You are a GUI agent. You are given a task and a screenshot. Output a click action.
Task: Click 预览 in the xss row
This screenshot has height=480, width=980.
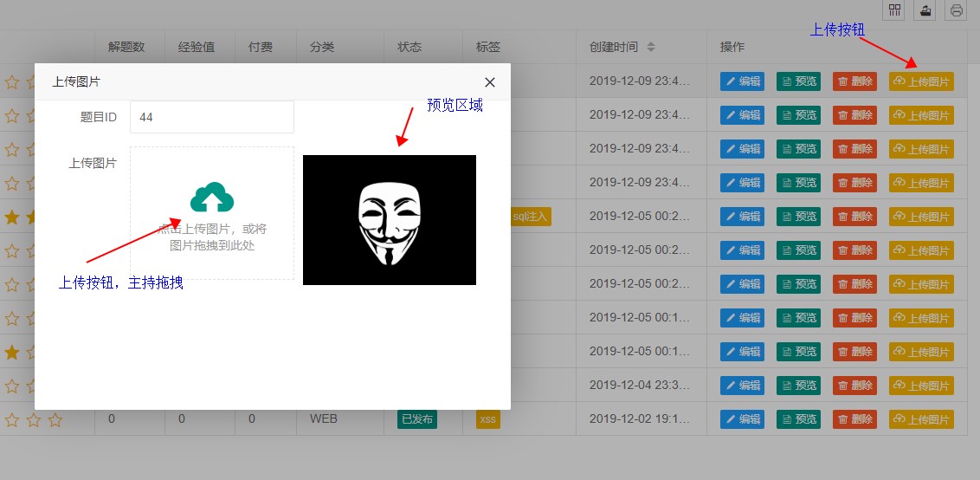tap(799, 419)
